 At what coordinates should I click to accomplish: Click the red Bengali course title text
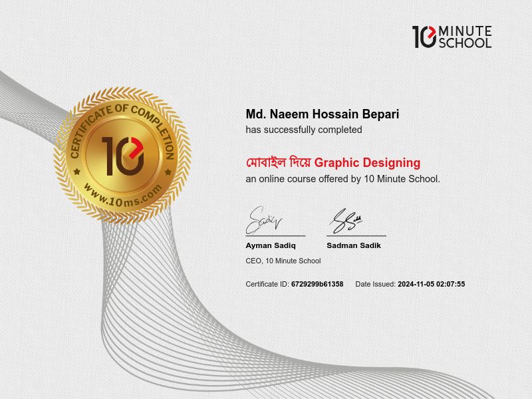[279, 162]
